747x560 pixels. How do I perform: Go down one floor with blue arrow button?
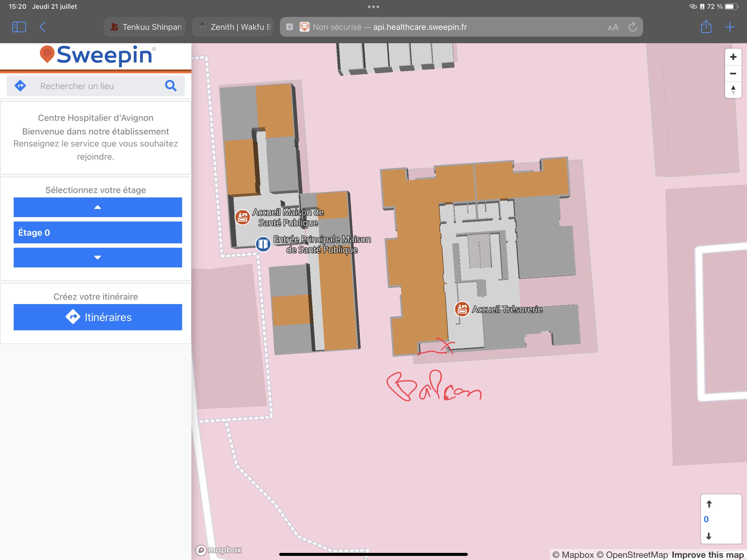98,257
